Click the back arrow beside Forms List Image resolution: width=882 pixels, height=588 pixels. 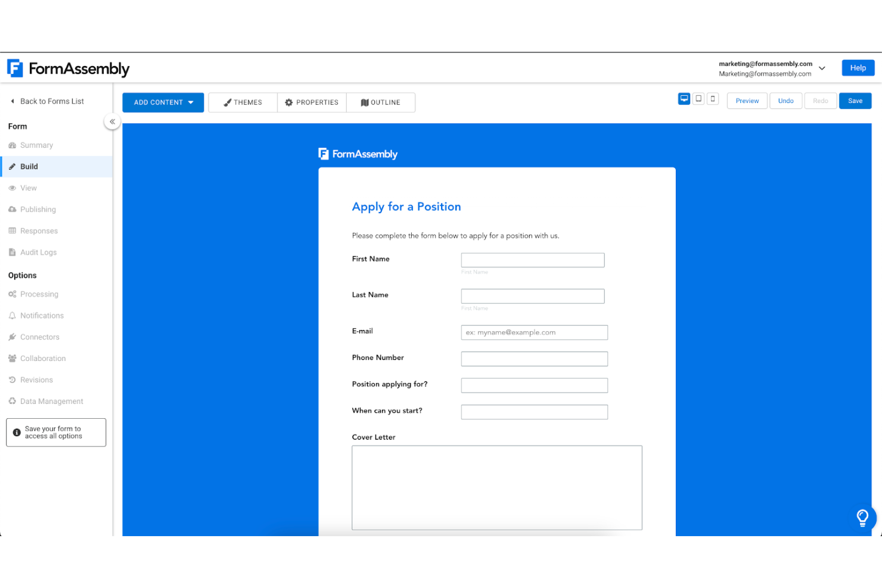tap(13, 101)
